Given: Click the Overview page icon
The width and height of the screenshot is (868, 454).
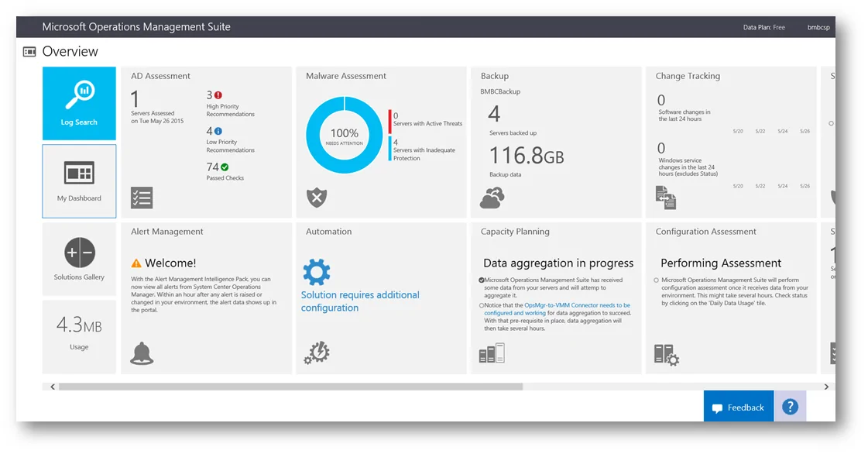Looking at the screenshot, I should [29, 51].
